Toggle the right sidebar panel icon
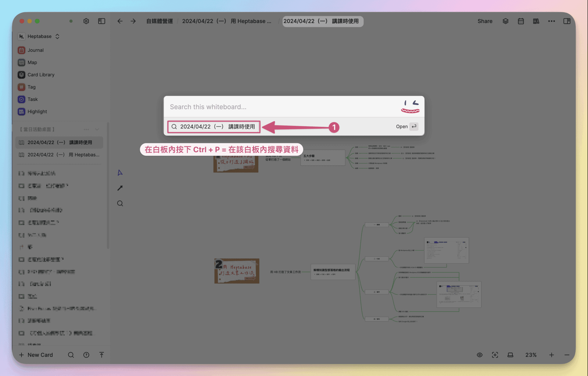This screenshot has height=376, width=588. (x=567, y=21)
